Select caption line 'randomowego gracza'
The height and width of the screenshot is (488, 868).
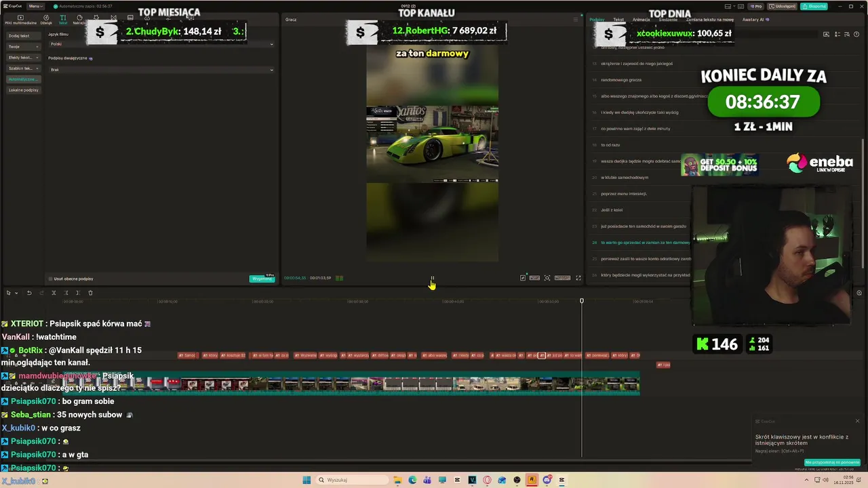(x=620, y=80)
